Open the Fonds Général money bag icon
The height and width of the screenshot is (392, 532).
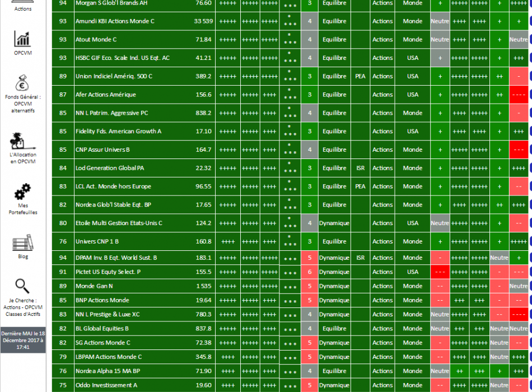22,83
